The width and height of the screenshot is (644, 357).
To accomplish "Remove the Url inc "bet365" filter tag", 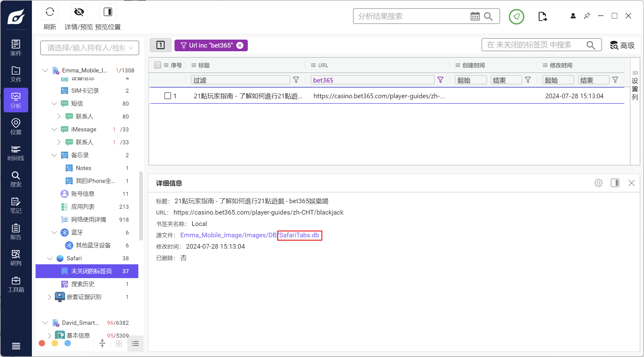I will pos(240,45).
